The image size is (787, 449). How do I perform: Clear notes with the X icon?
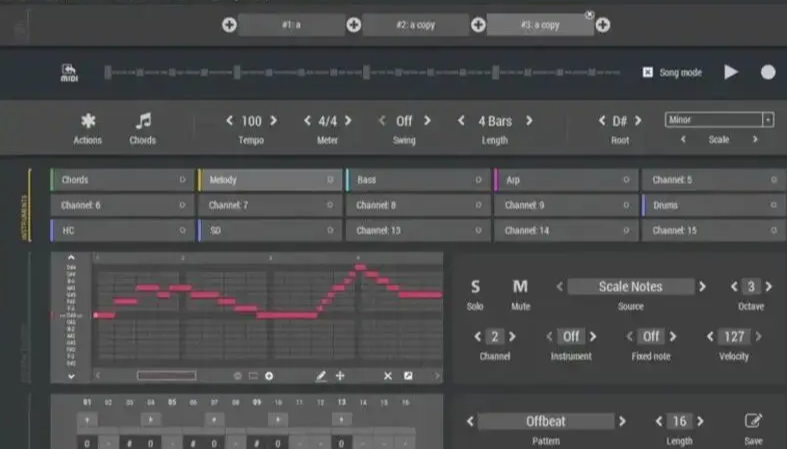(388, 376)
